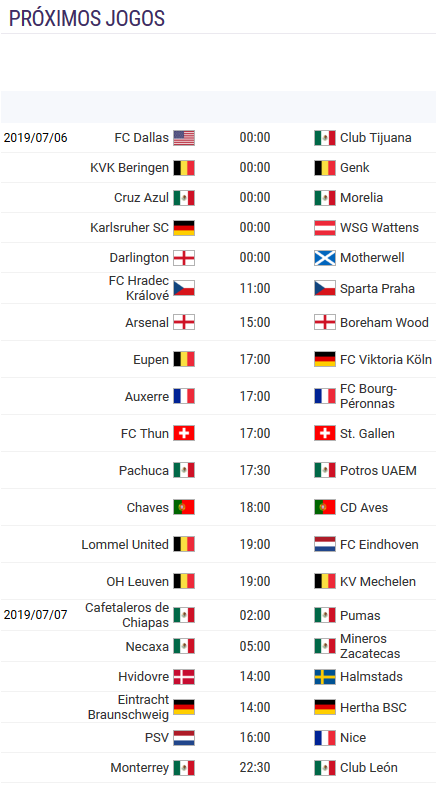Viewport: 436px width, 788px height.
Task: Click the USA flag beside FC Dallas
Action: coord(184,138)
